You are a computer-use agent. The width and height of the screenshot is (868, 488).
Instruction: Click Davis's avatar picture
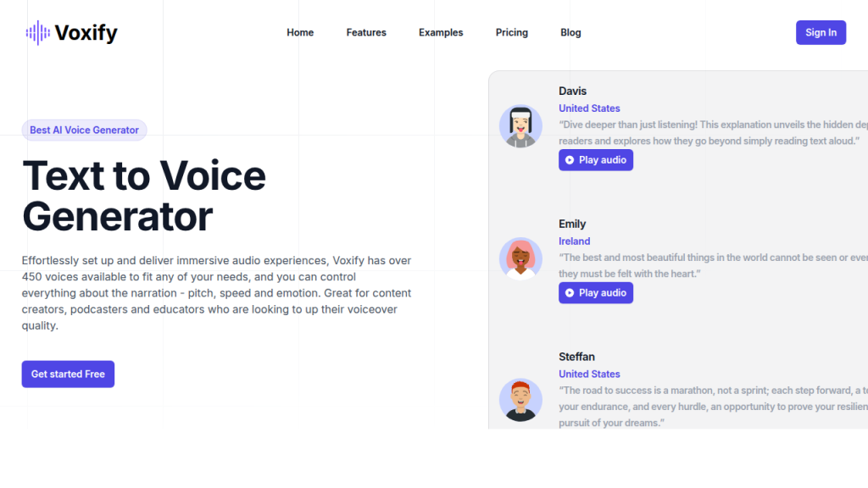[520, 125]
